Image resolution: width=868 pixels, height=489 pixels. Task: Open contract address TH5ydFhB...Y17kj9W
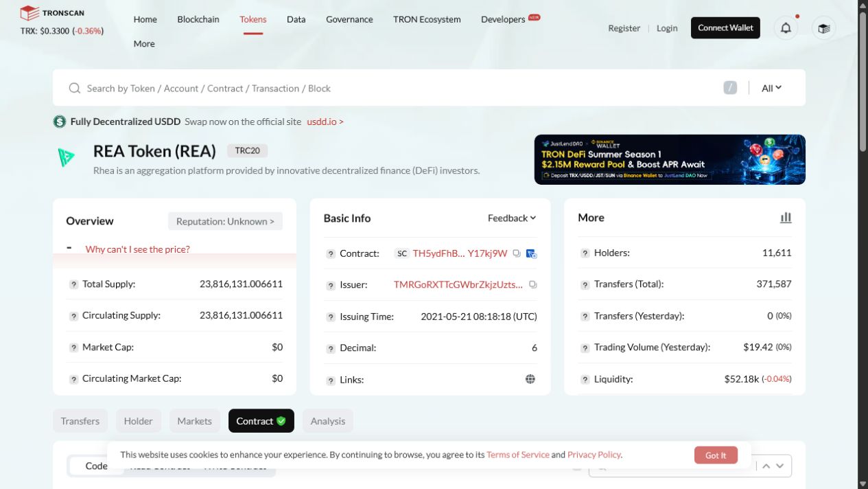[460, 253]
